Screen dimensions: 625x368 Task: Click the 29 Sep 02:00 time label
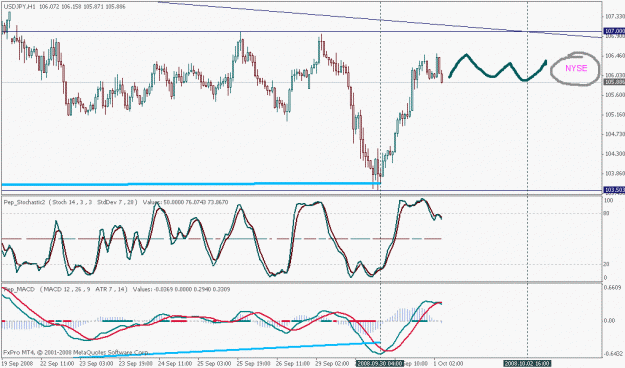[x=332, y=364]
